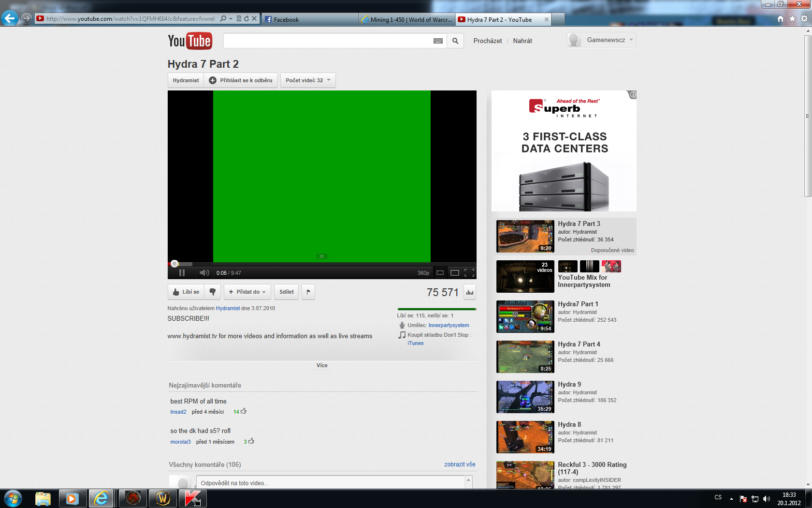
Task: Enter fullscreen video mode
Action: 469,273
